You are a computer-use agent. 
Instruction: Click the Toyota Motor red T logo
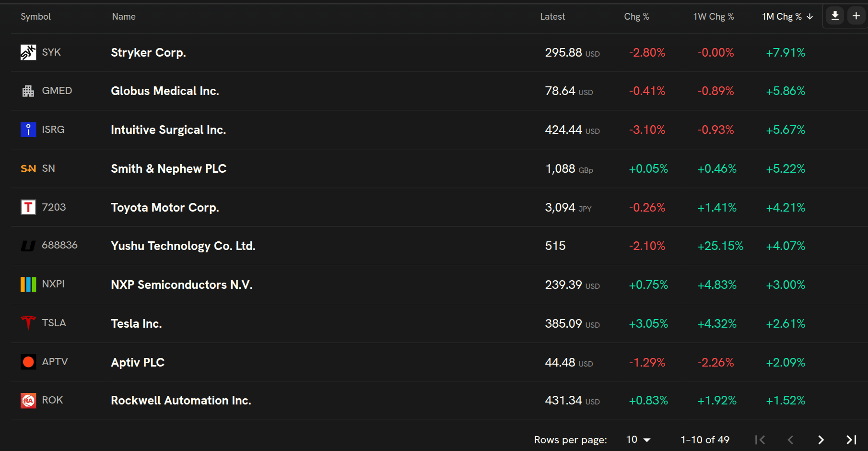click(x=28, y=207)
